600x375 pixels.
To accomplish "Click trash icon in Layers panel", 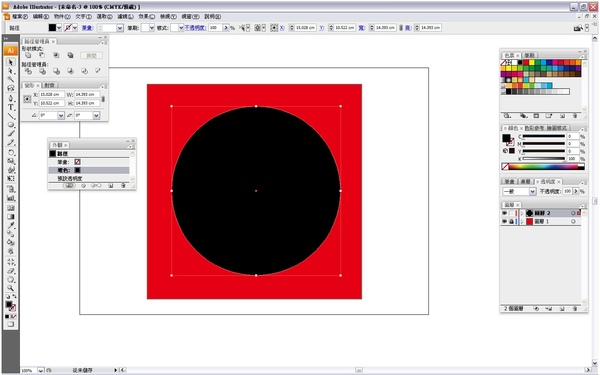I will [x=575, y=308].
